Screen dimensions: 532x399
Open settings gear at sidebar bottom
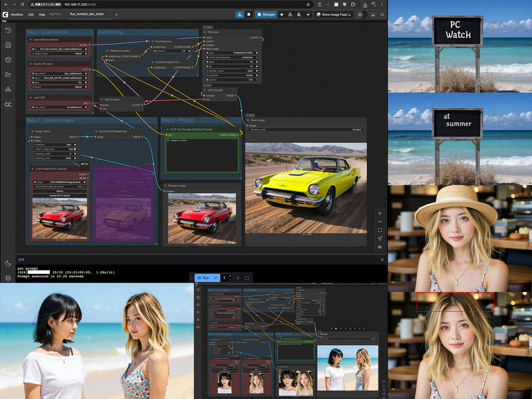tap(8, 278)
